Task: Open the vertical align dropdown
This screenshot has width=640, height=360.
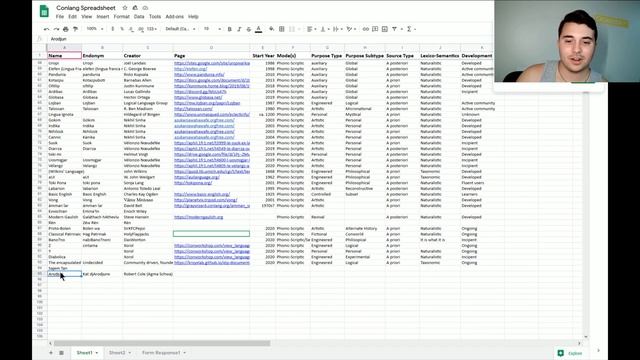Action: [x=324, y=29]
